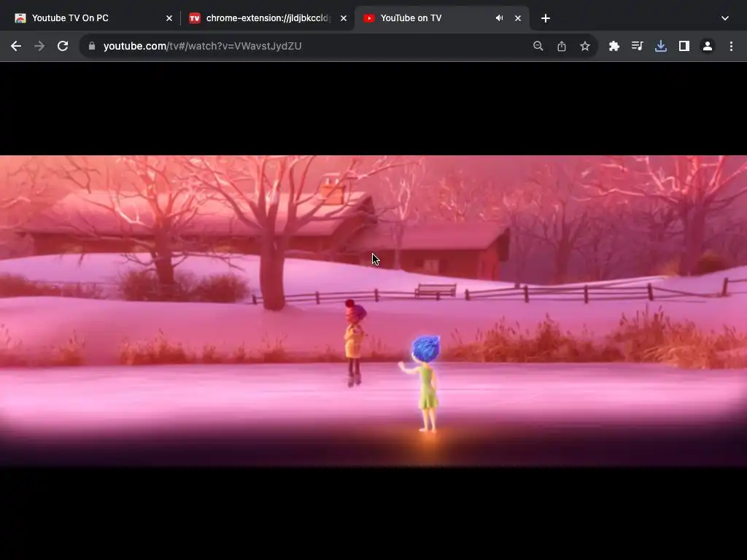Open the Extensions puzzle menu
Viewport: 747px width, 560px height.
[x=614, y=46]
